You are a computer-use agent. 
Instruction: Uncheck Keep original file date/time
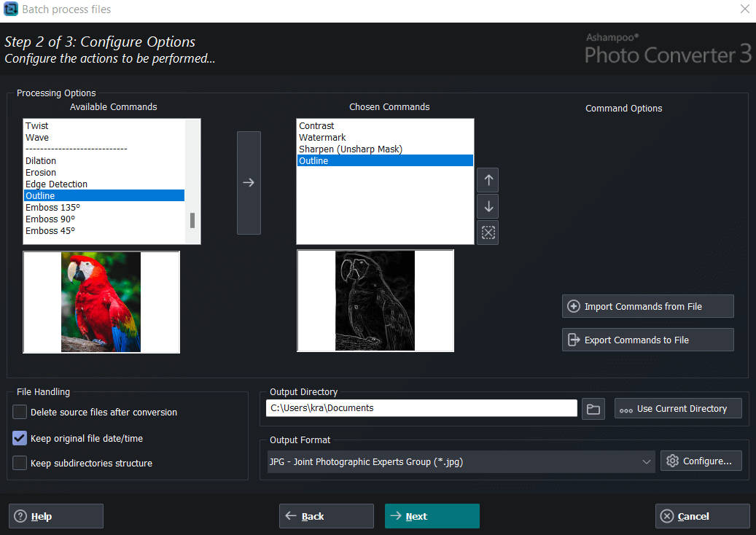(x=19, y=438)
